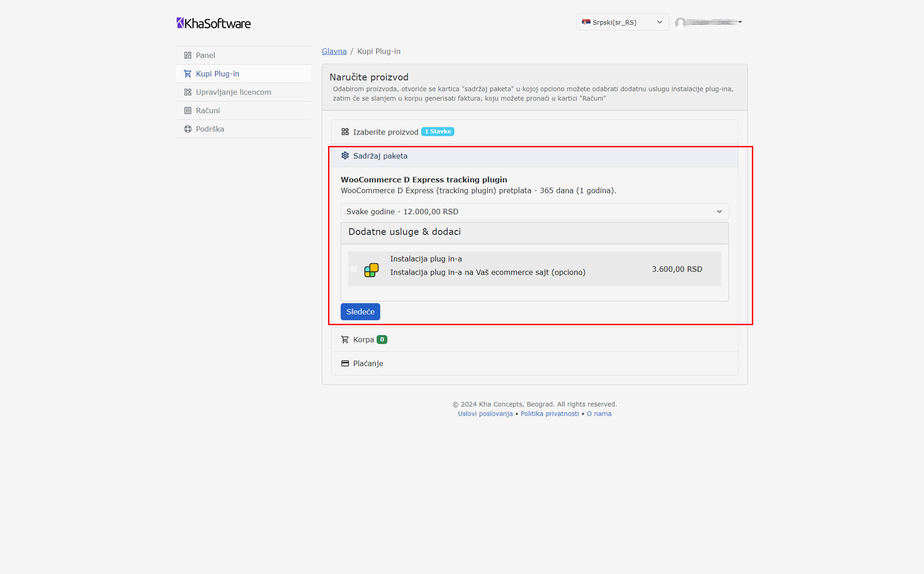Go to Upravljanje licencom in sidebar

tap(243, 92)
